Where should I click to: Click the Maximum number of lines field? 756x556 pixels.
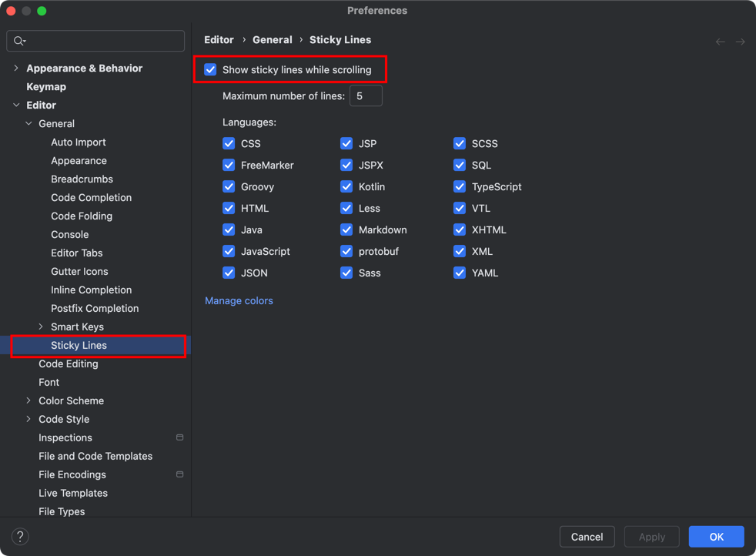366,96
